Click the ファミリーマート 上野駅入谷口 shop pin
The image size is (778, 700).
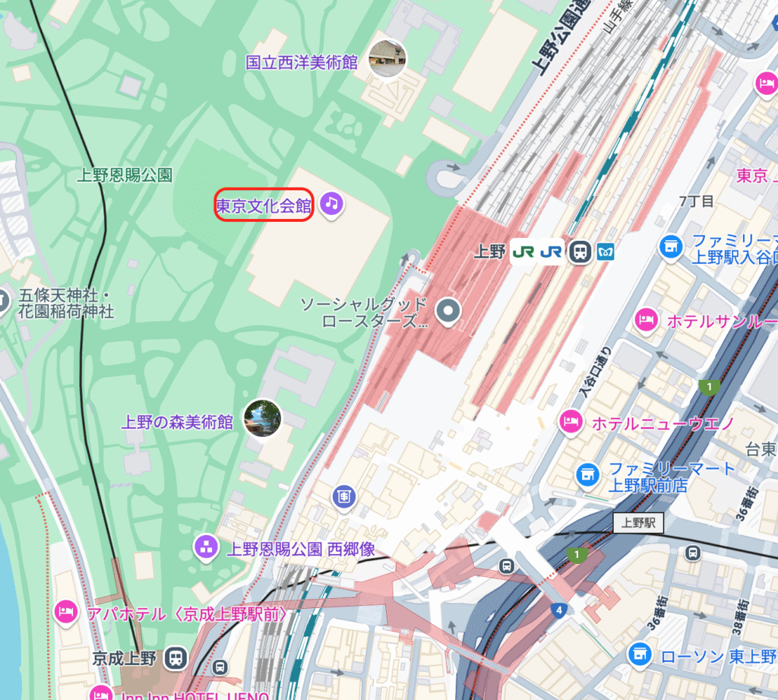pos(671,246)
